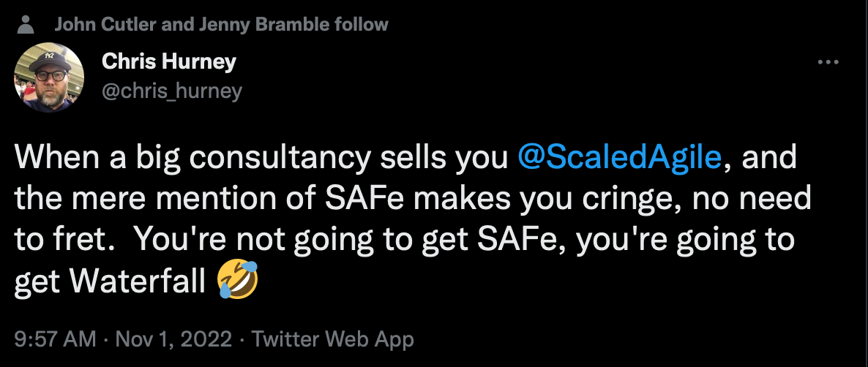Open the Twitter Web App source link

coord(332,339)
